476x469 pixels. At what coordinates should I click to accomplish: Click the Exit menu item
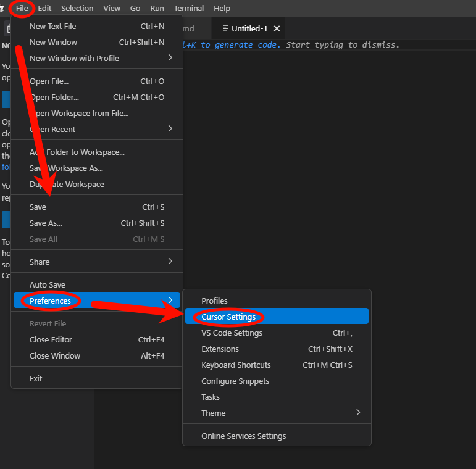click(x=36, y=378)
